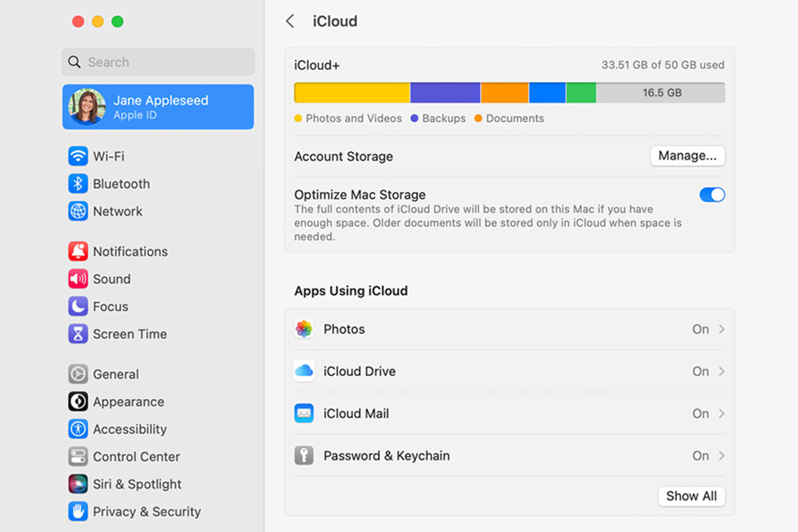Click the green zoom window button
Image resolution: width=798 pixels, height=532 pixels.
(x=117, y=21)
